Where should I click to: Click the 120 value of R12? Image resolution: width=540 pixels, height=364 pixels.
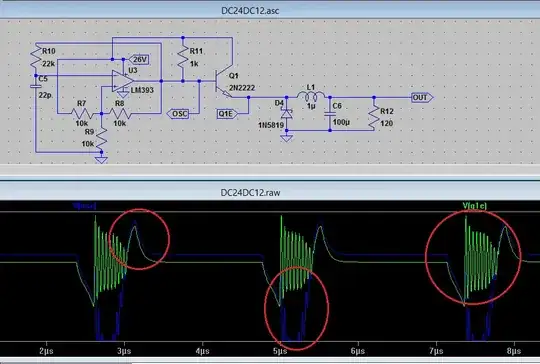click(386, 123)
